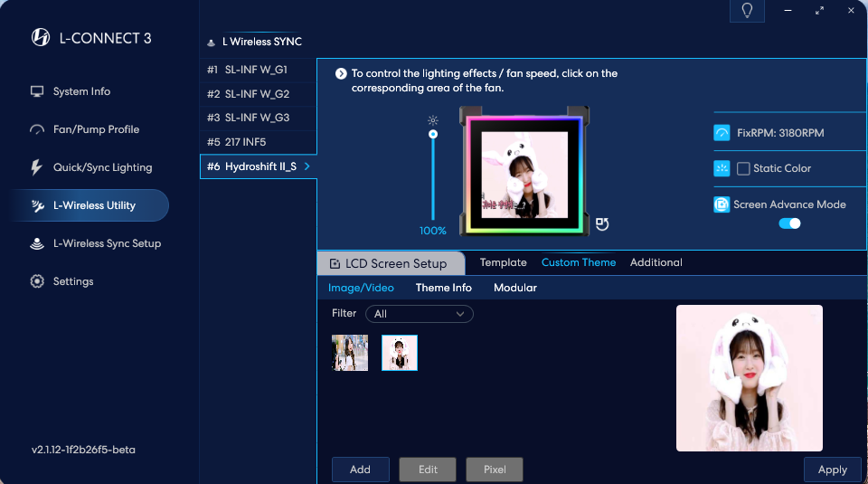The width and height of the screenshot is (868, 484).
Task: Turn off Screen Advance Mode switch
Action: 789,223
